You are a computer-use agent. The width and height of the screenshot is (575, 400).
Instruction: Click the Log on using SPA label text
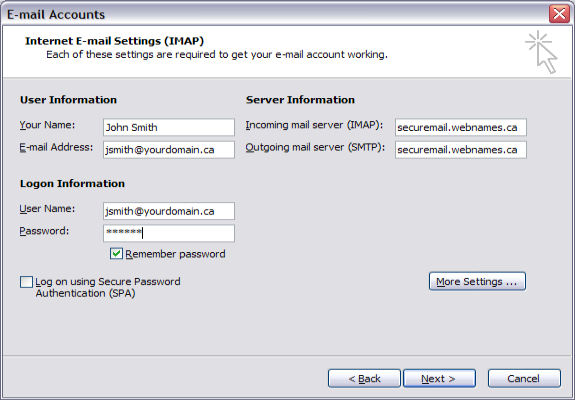click(x=108, y=287)
